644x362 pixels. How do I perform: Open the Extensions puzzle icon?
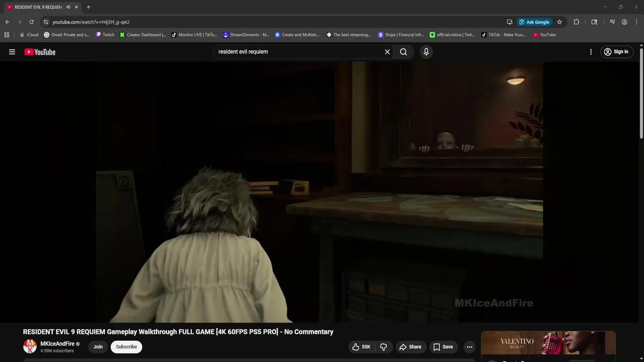pos(577,22)
